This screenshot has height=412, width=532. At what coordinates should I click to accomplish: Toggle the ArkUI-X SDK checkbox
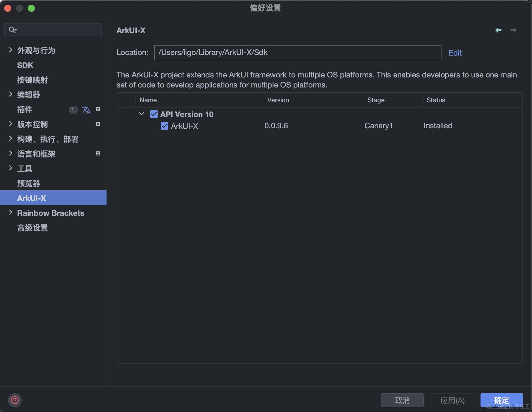coord(165,126)
